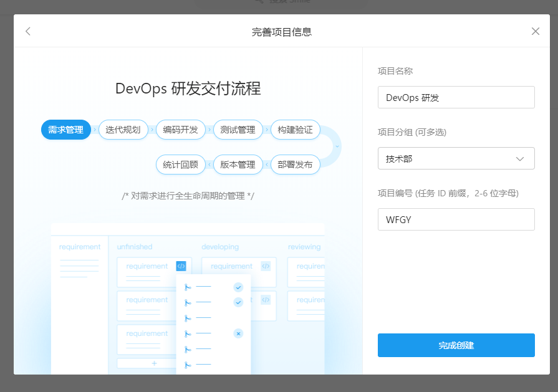
Task: Click the 项目名称 label
Action: point(395,71)
